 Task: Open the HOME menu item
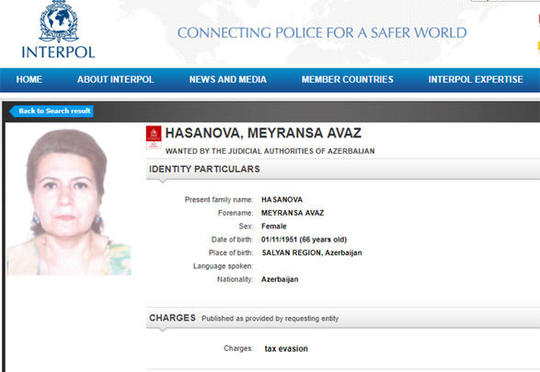(x=29, y=80)
